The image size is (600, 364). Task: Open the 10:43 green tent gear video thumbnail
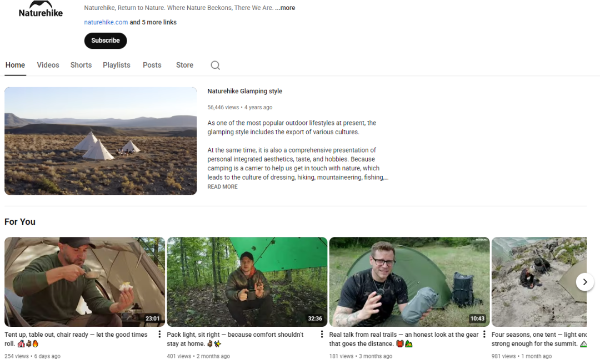tap(409, 282)
